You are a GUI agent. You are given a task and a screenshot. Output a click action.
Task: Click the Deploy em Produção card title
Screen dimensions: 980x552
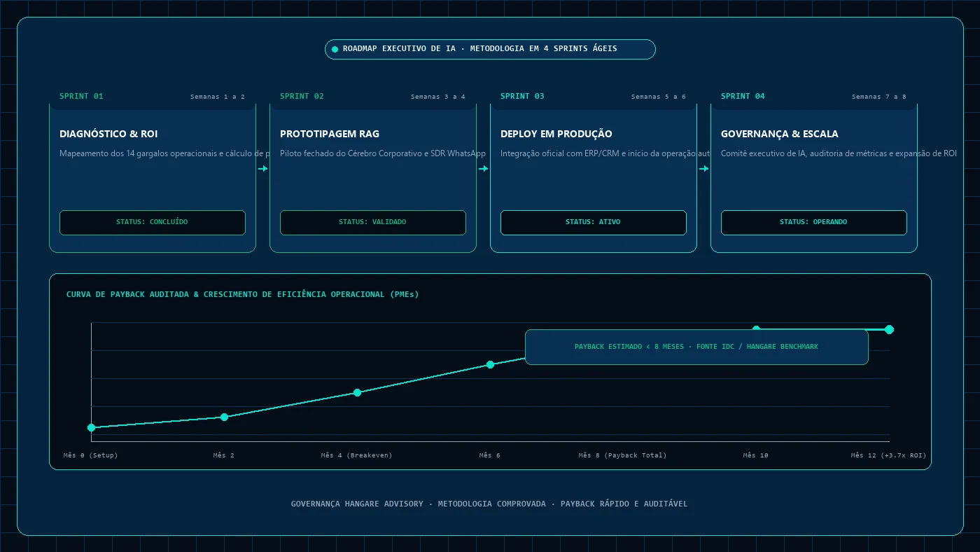(556, 134)
